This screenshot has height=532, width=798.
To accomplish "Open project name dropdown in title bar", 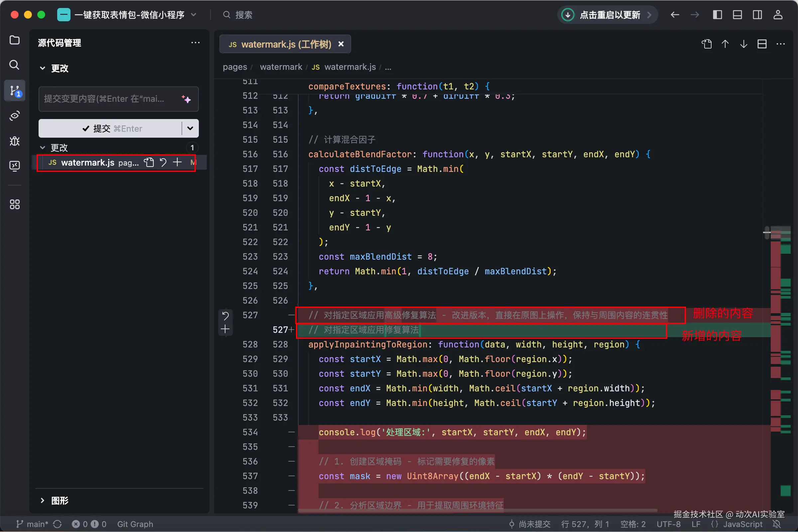I will coord(194,15).
